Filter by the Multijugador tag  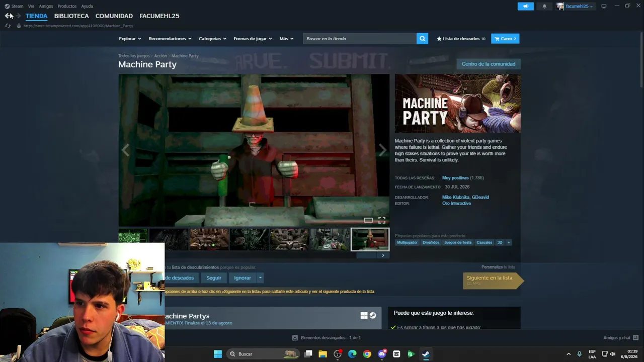click(x=407, y=242)
